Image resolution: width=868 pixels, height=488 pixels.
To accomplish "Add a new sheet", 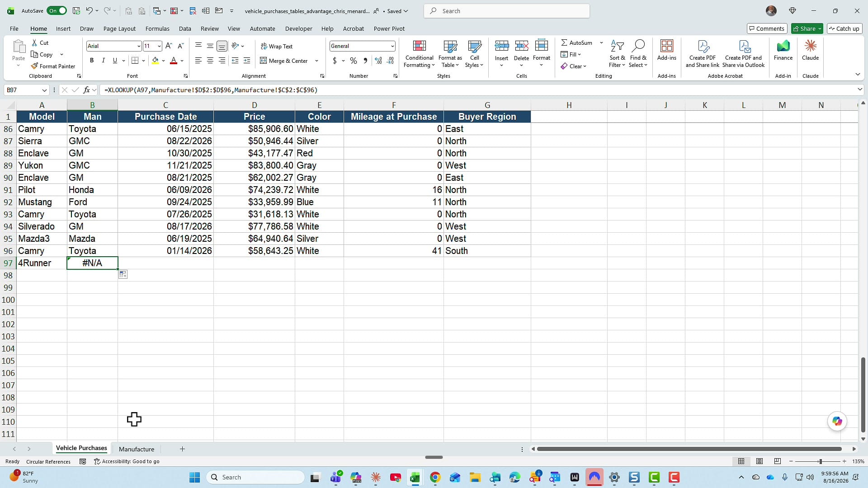I will tap(182, 449).
